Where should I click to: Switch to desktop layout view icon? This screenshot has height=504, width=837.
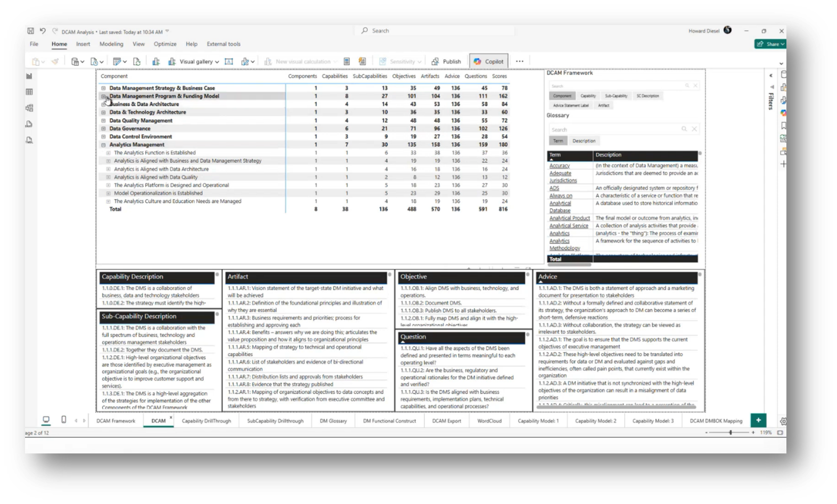[46, 420]
